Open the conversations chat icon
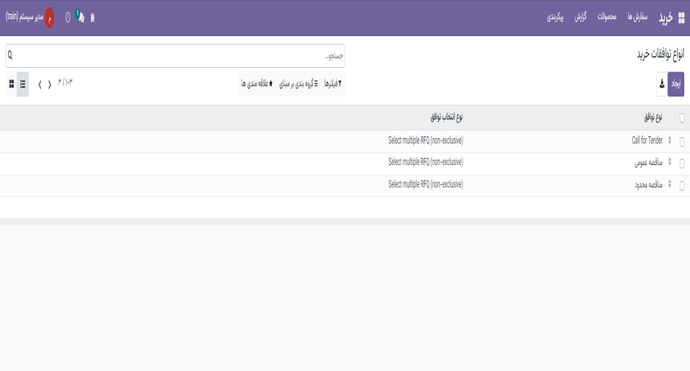 (80, 17)
